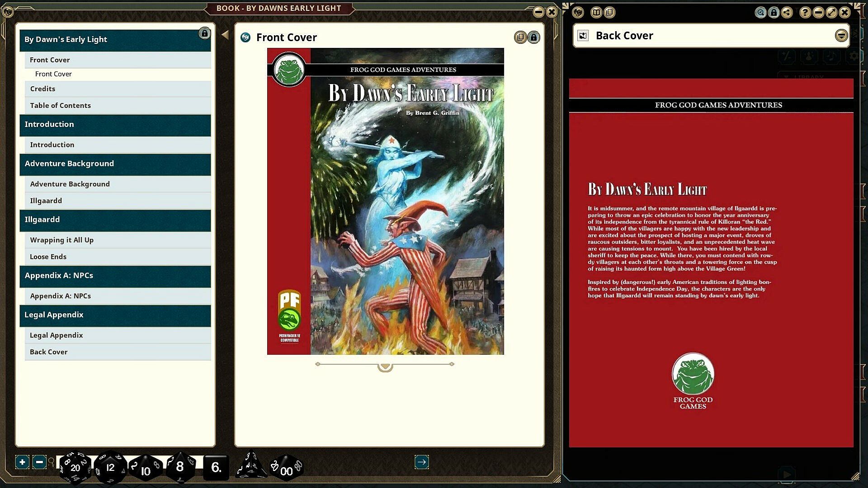Open the Table of Contents entry
Image resolution: width=868 pixels, height=488 pixels.
61,105
